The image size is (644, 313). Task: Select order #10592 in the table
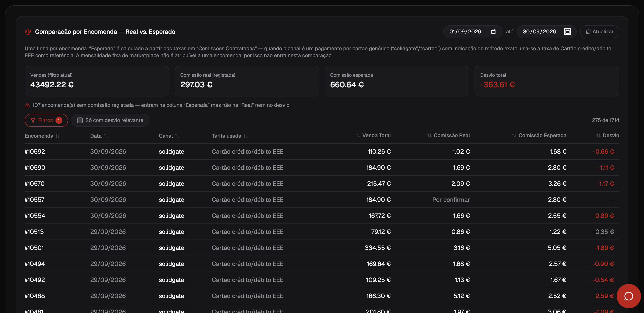[35, 152]
